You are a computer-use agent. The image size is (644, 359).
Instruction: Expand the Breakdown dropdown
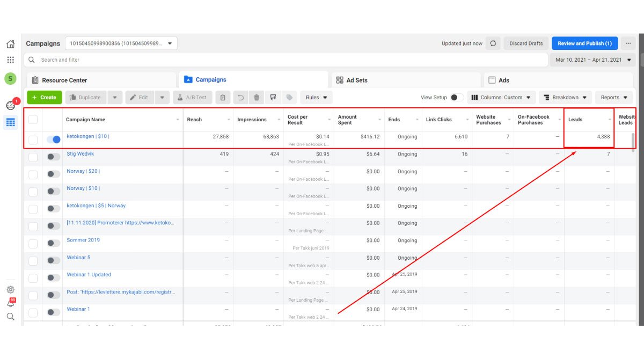click(565, 98)
